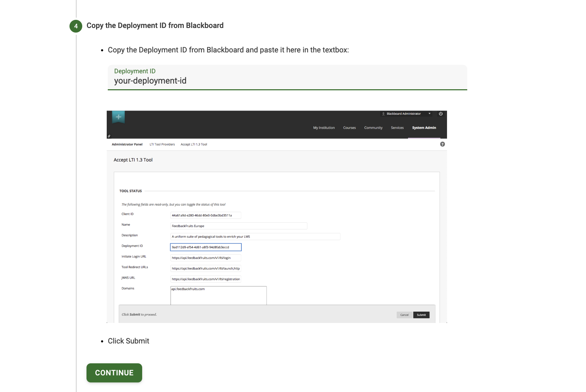The image size is (586, 392).
Task: Click the JWKS URL field
Action: [x=206, y=279]
